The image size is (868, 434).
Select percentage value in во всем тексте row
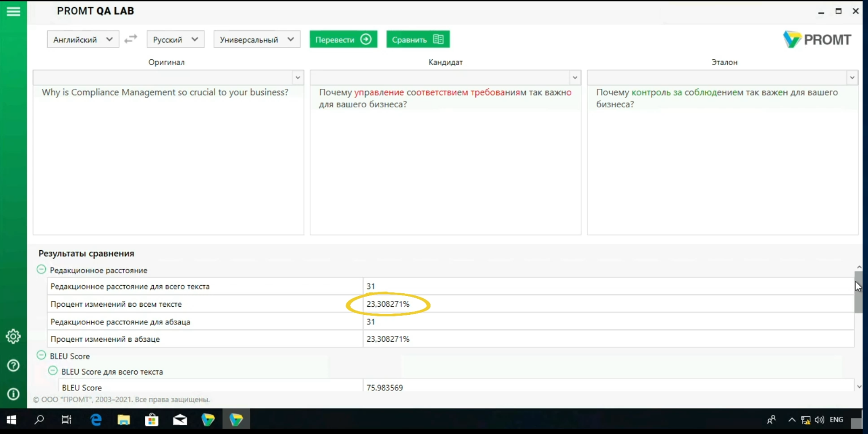(388, 304)
